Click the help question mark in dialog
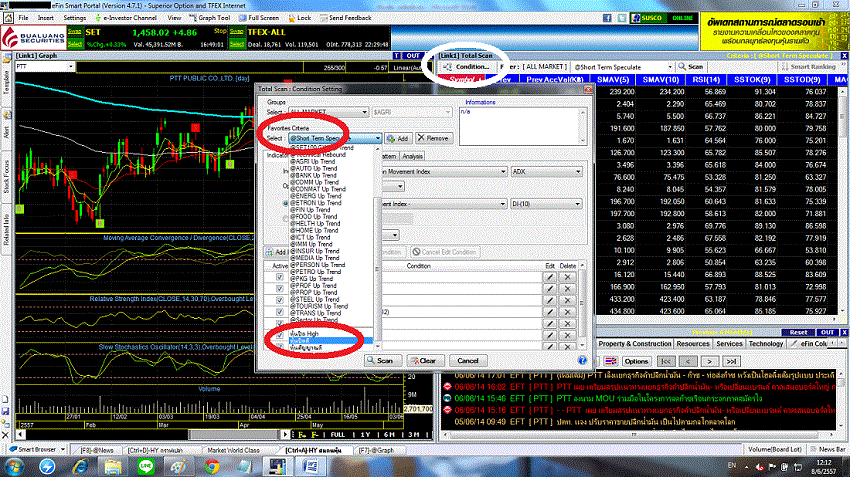This screenshot has width=850, height=477. click(x=582, y=360)
